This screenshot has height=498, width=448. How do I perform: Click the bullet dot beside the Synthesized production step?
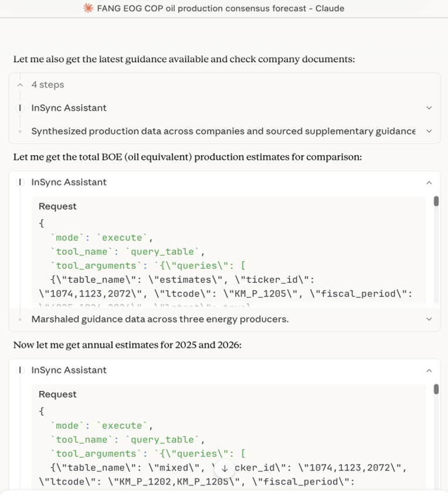point(21,131)
